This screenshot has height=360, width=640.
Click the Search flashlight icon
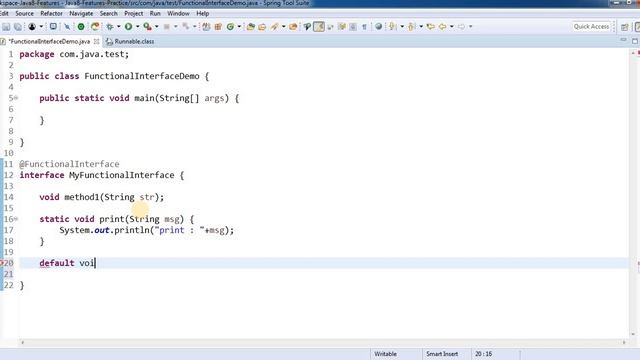tap(274, 27)
